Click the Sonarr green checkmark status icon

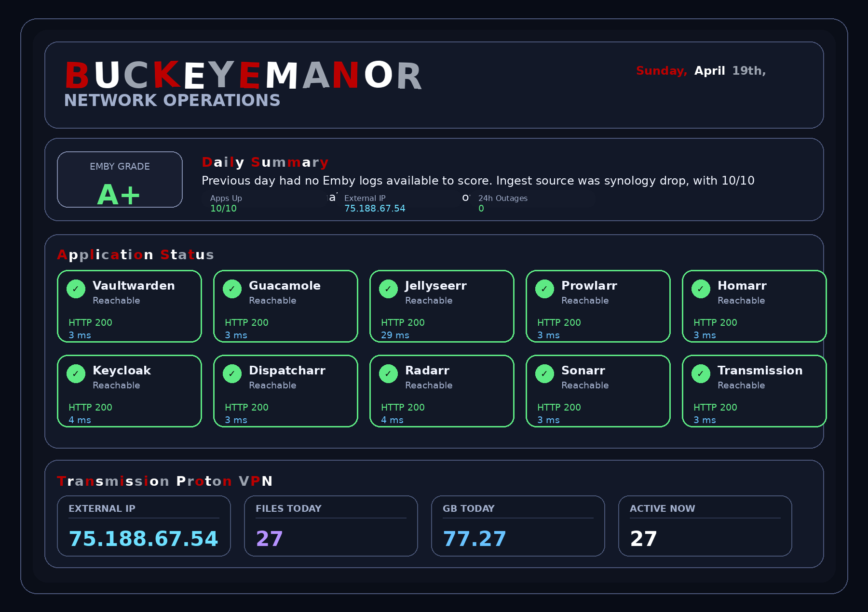tap(544, 374)
